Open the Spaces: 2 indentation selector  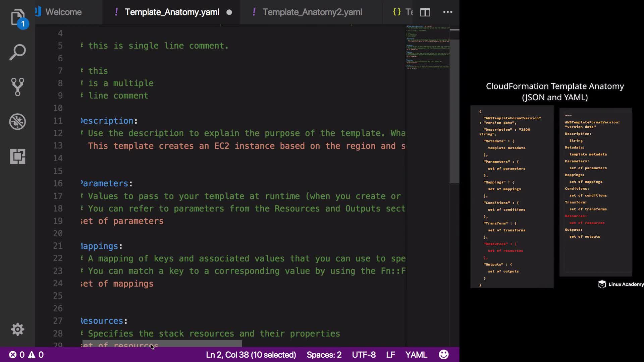click(324, 355)
